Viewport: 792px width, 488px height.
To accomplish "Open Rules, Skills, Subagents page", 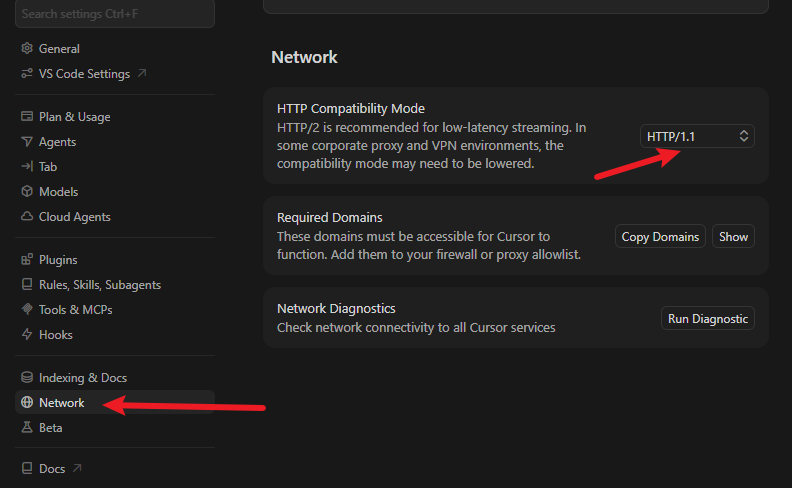I will [115, 285].
